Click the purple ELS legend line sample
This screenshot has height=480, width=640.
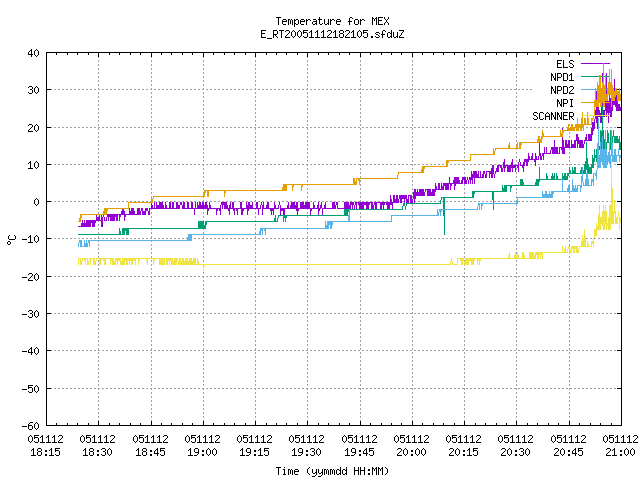(x=595, y=64)
